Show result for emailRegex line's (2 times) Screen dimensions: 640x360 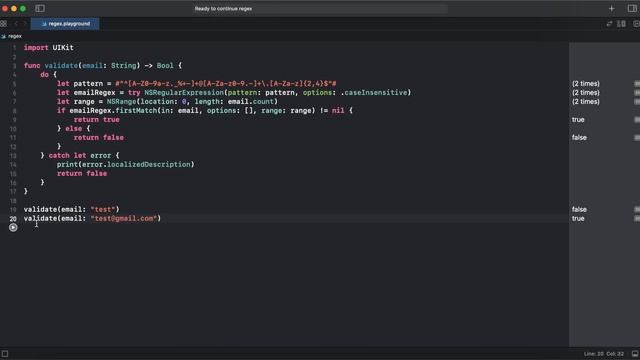click(637, 93)
